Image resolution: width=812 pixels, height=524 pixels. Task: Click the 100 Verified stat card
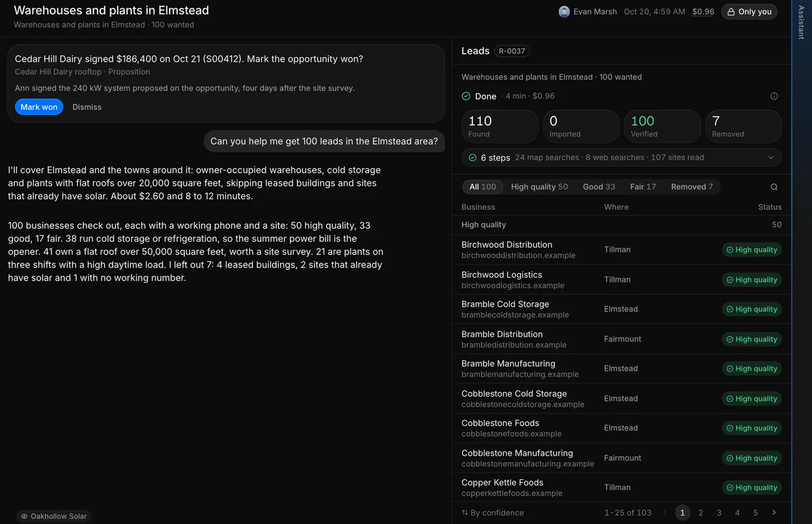(x=662, y=127)
